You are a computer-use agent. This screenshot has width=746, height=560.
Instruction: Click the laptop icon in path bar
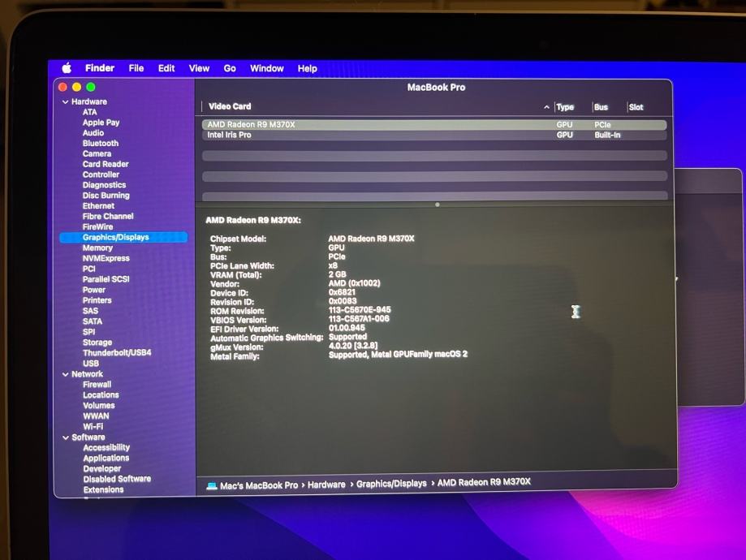tap(212, 486)
